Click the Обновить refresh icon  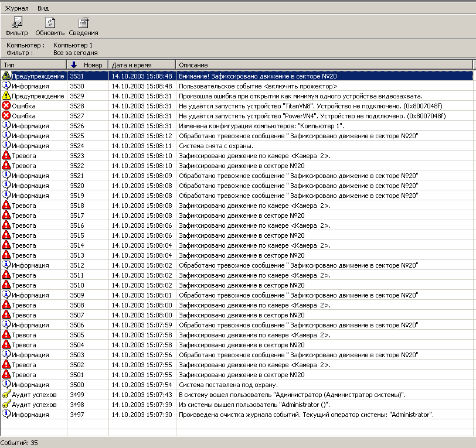click(49, 23)
